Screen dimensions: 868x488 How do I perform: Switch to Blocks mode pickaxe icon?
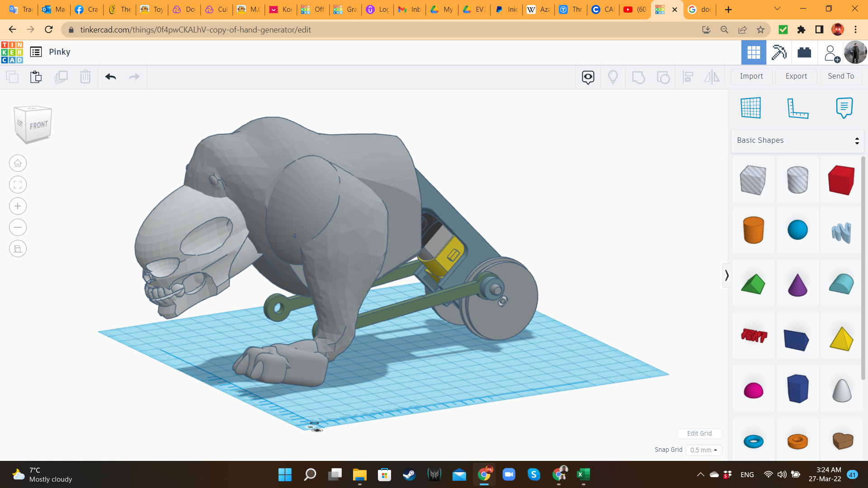(x=779, y=52)
